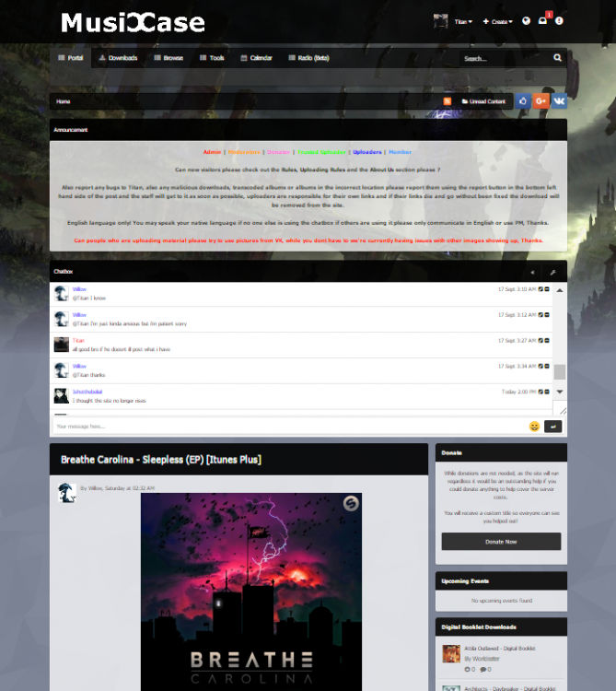Viewport: 616px width, 691px height.
Task: Click the Facebook like button
Action: click(x=523, y=101)
